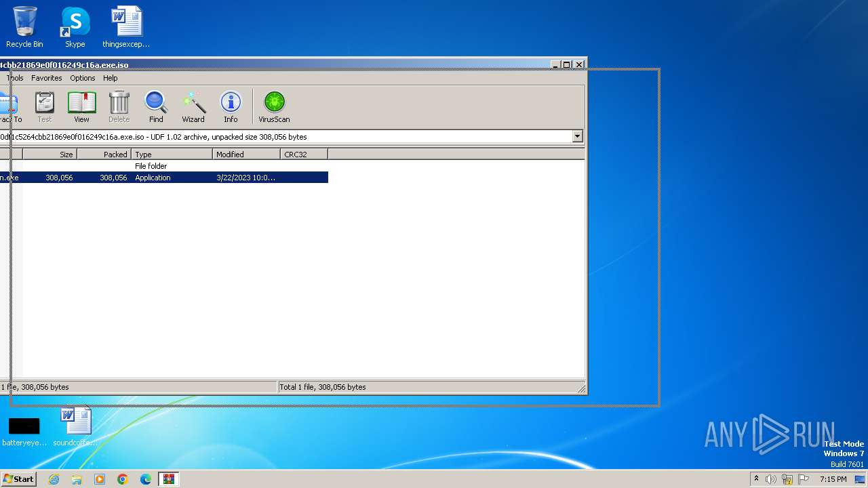Open the View toolbar icon

(81, 107)
